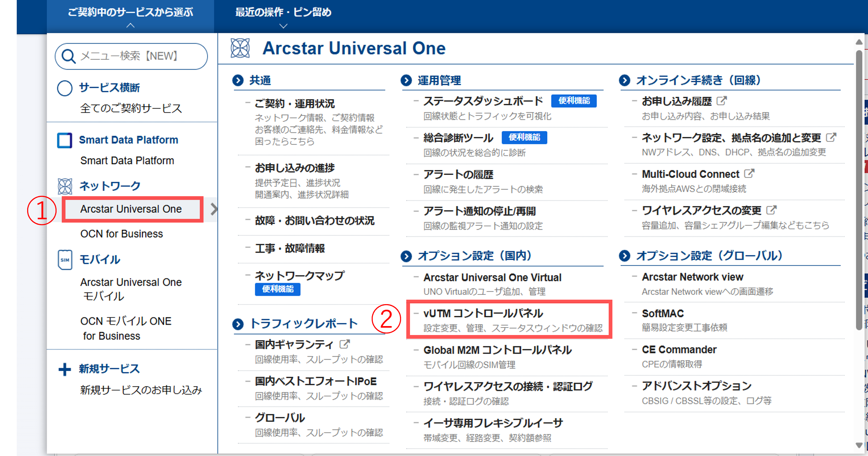Click the scrollbar down arrow

point(859,445)
